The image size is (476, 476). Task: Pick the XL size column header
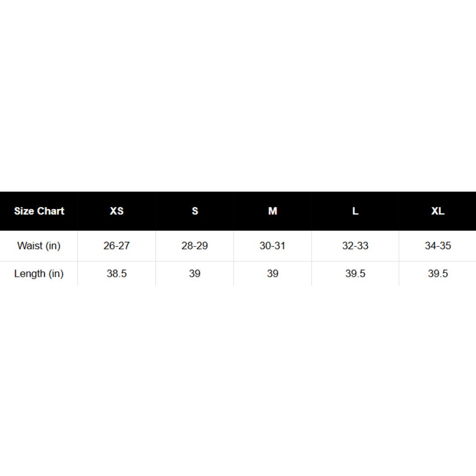pos(438,211)
